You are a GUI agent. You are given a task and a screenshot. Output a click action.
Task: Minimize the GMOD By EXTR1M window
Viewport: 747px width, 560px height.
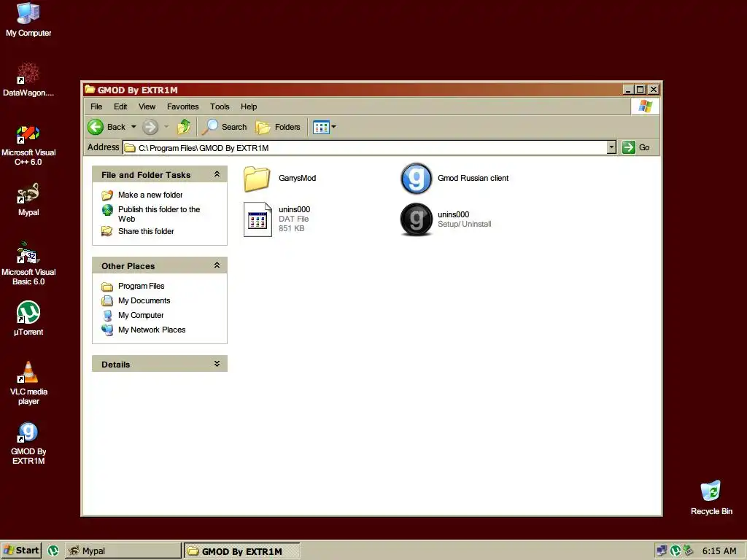628,90
